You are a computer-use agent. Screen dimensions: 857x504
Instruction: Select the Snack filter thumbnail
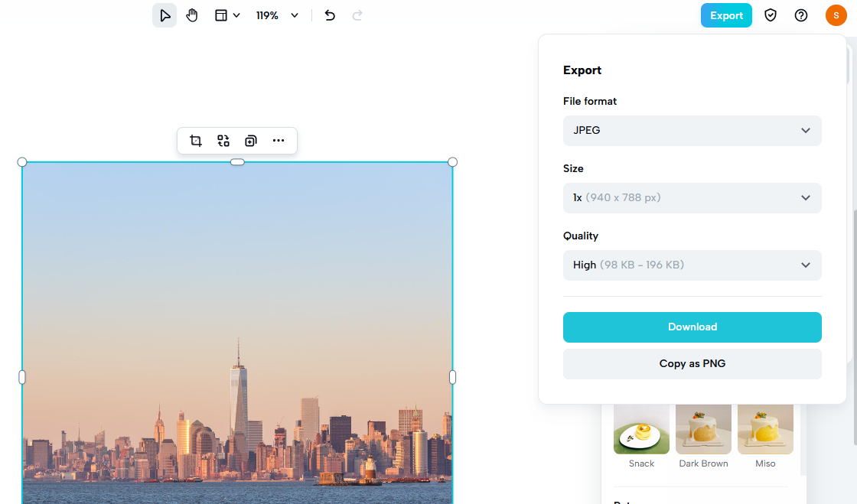point(642,429)
